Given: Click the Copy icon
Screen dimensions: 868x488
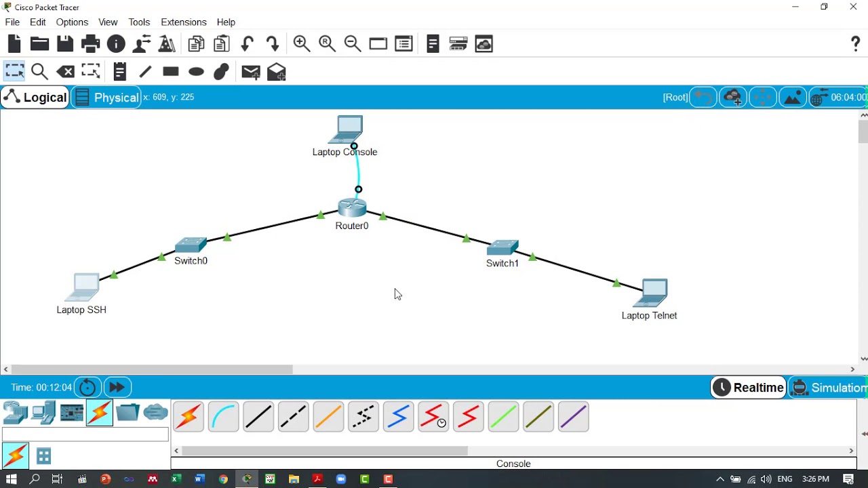Looking at the screenshot, I should point(196,44).
